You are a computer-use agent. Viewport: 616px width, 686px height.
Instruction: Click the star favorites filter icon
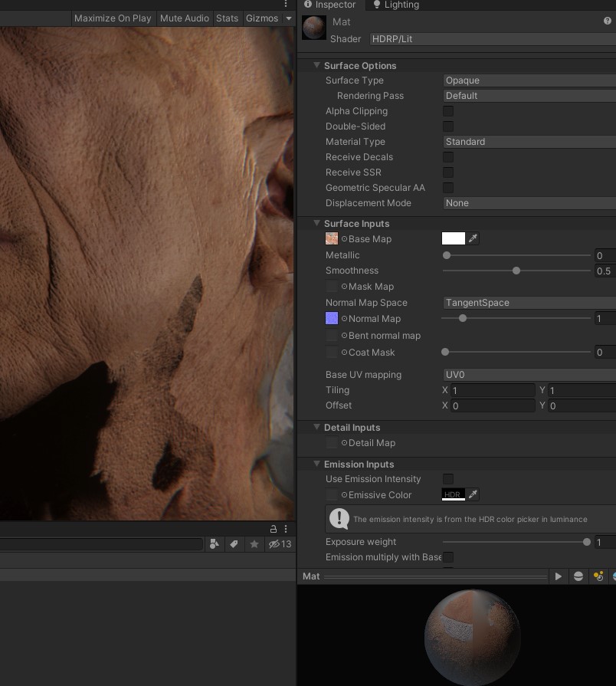[254, 544]
